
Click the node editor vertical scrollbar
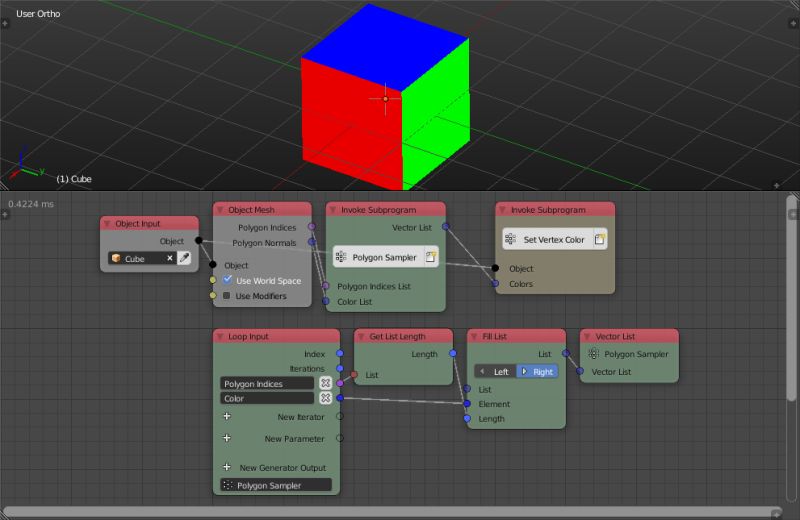(792, 299)
